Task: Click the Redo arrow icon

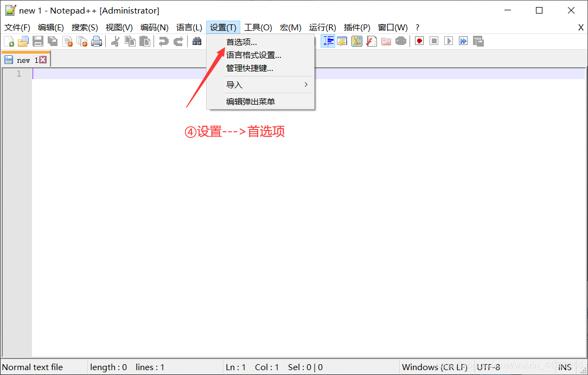Action: pos(178,41)
